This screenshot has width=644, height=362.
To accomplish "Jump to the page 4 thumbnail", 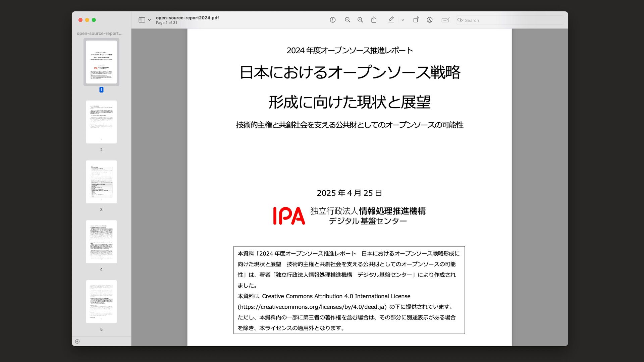I will (x=101, y=242).
